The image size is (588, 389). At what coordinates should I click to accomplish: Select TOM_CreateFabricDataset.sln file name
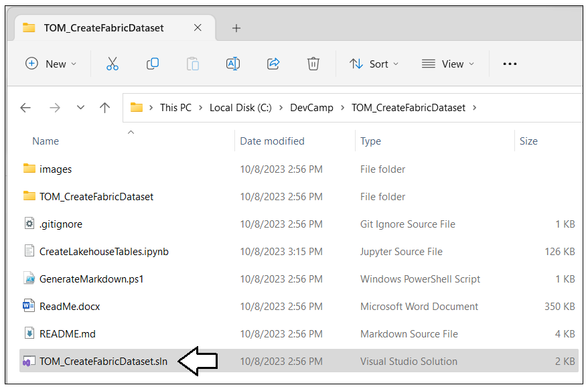(104, 362)
